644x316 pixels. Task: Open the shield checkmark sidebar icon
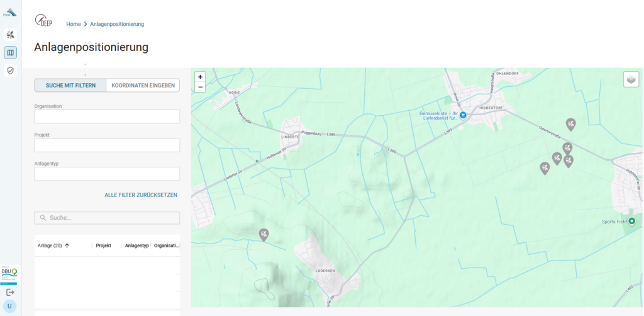[x=10, y=71]
